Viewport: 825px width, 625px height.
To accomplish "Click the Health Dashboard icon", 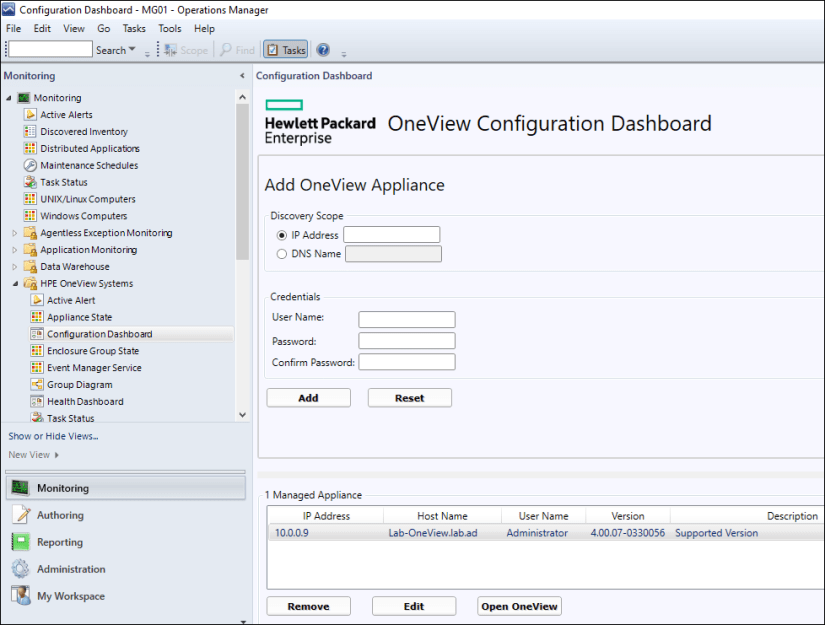I will point(37,401).
